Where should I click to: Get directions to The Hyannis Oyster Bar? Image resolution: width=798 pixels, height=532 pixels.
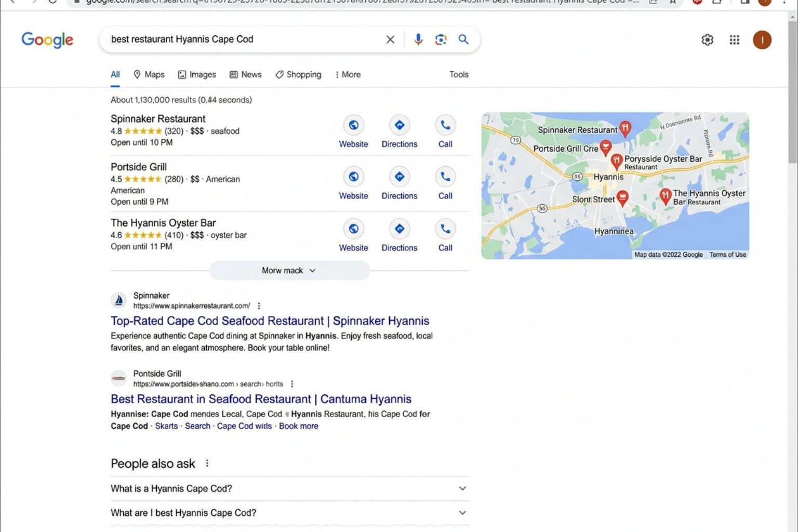coord(400,229)
